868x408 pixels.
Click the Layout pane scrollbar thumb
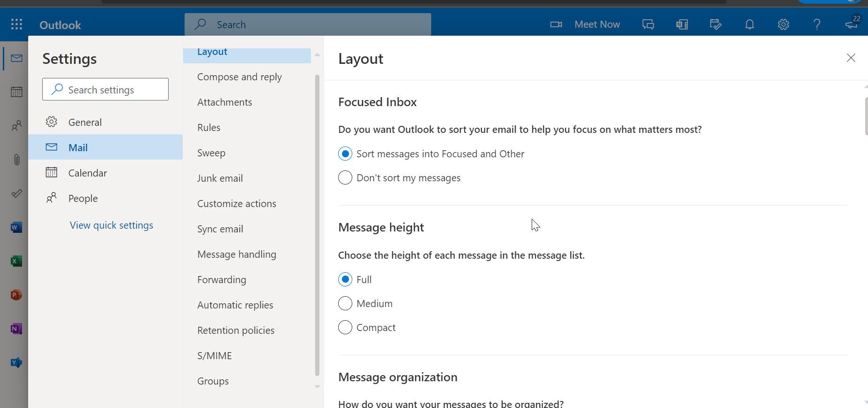pos(866,116)
